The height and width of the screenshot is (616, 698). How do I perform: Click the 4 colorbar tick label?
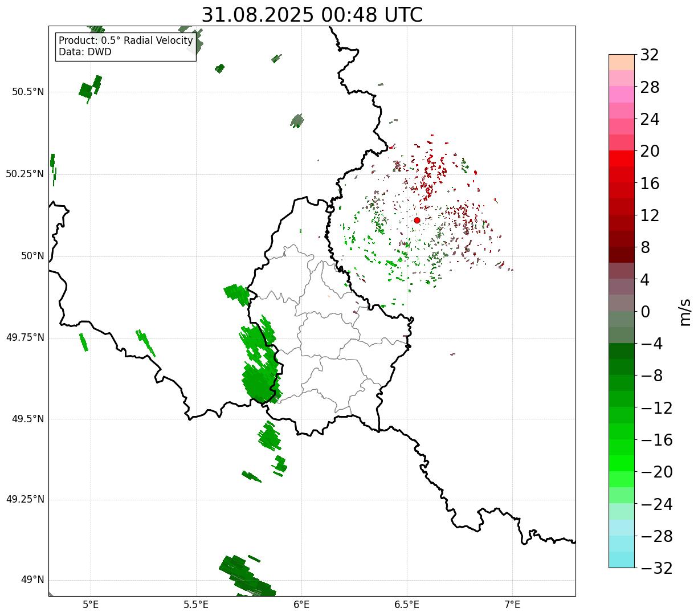pyautogui.click(x=645, y=280)
